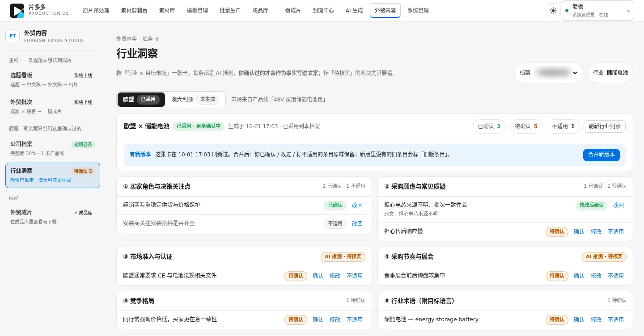Viewport: 644px width, 336px height.
Task: Click 修改 for 春季展会前后询盘较集中
Action: tap(596, 276)
